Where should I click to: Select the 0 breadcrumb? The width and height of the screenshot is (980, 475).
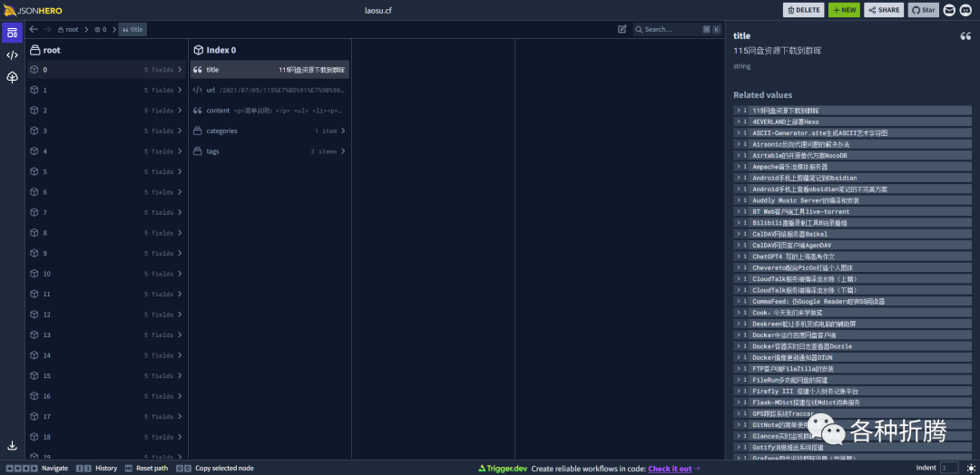point(101,29)
